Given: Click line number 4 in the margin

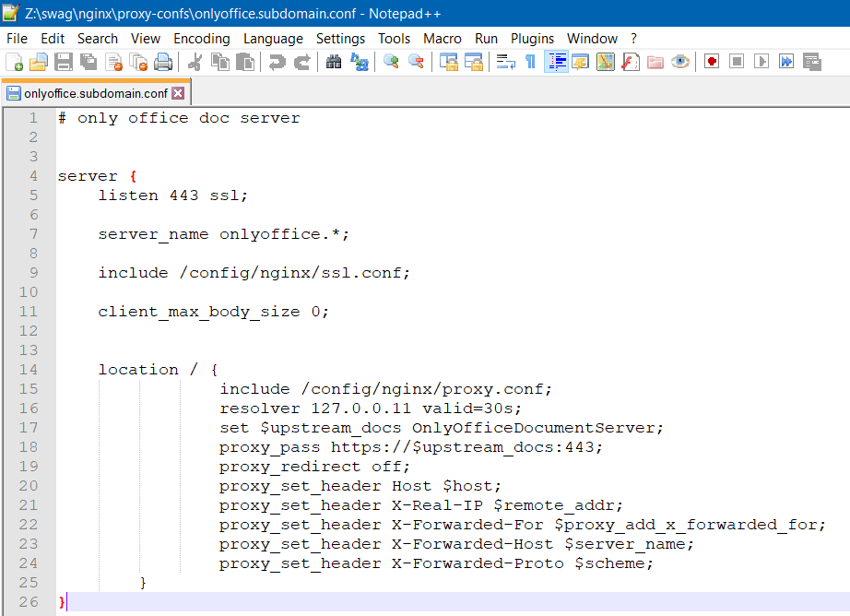Looking at the screenshot, I should tap(33, 176).
